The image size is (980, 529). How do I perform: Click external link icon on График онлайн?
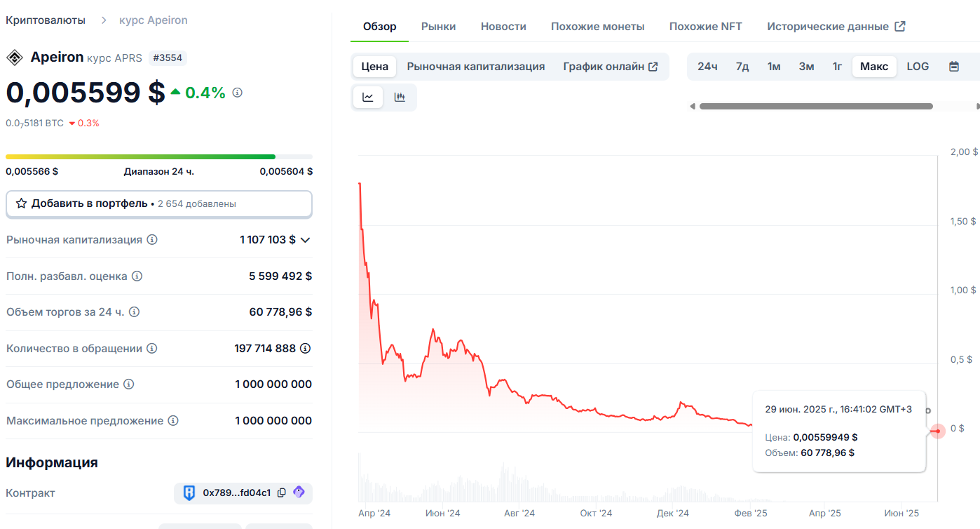[x=653, y=67]
